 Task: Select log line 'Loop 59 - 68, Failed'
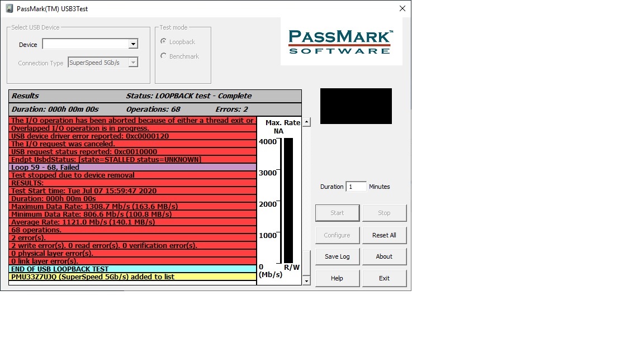pyautogui.click(x=132, y=167)
